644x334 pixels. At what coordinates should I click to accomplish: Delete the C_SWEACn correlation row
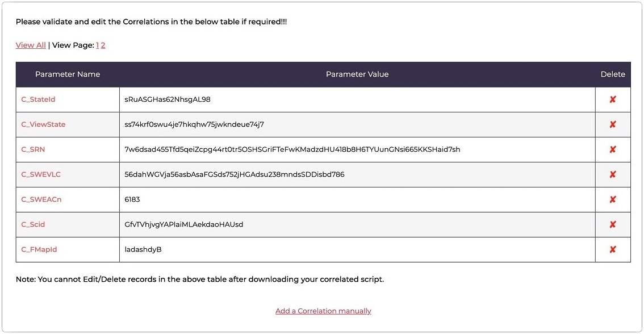(613, 199)
